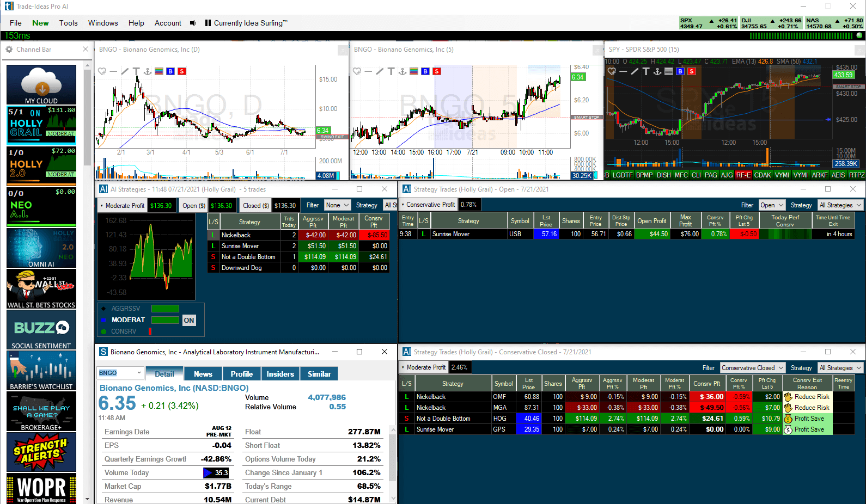Screen dimensions: 866x504
Task: Click red S icon on SPY chart
Action: [x=692, y=71]
